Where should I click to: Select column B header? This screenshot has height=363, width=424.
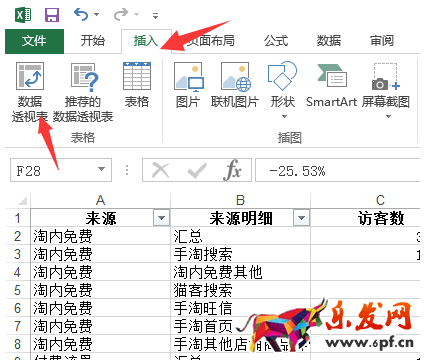240,200
